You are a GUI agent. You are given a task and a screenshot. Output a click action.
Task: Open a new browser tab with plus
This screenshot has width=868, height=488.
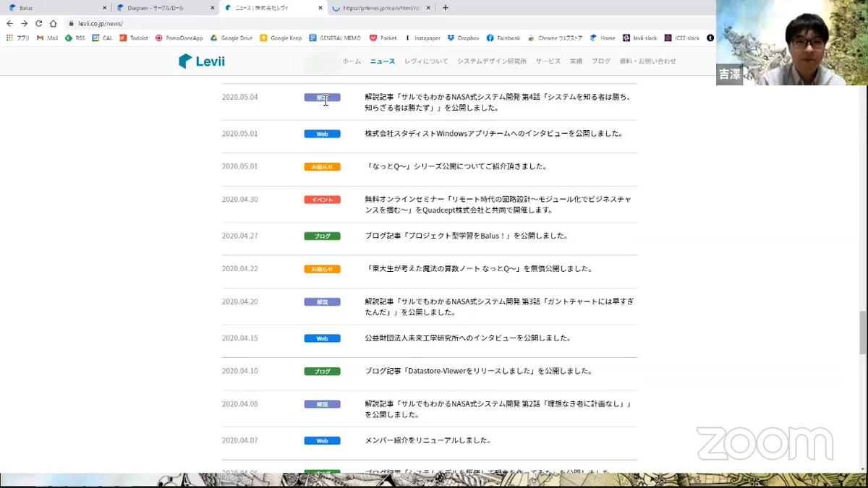pyautogui.click(x=446, y=8)
